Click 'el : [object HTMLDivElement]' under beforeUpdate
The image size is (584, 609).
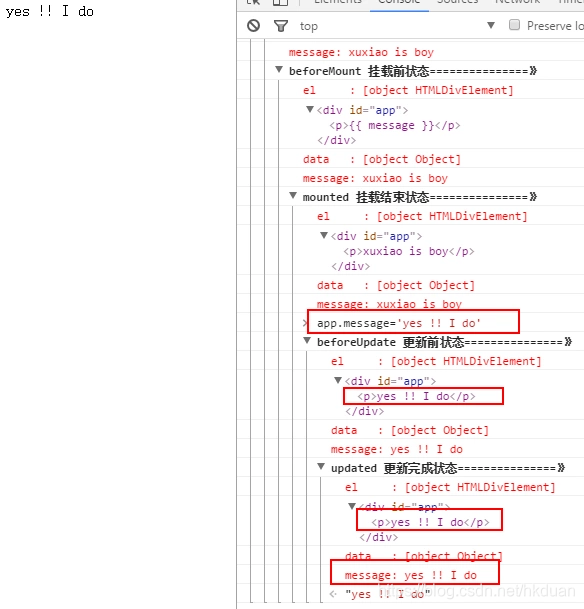point(436,362)
